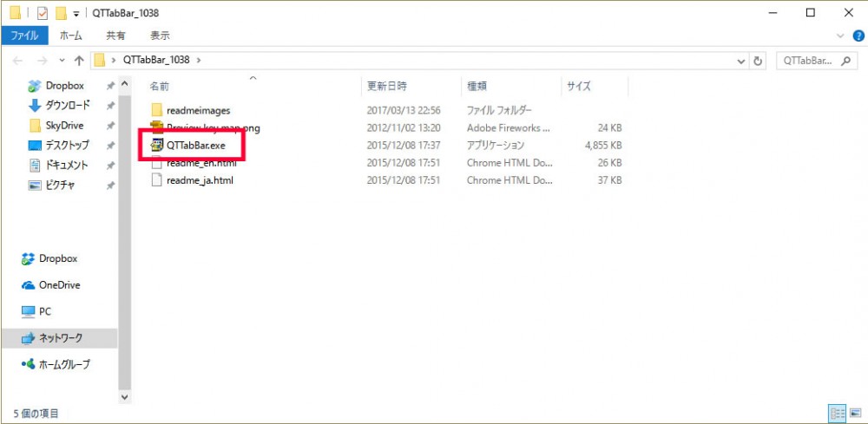The image size is (868, 424).
Task: Click the properties checkmark icon in title bar
Action: [43, 13]
